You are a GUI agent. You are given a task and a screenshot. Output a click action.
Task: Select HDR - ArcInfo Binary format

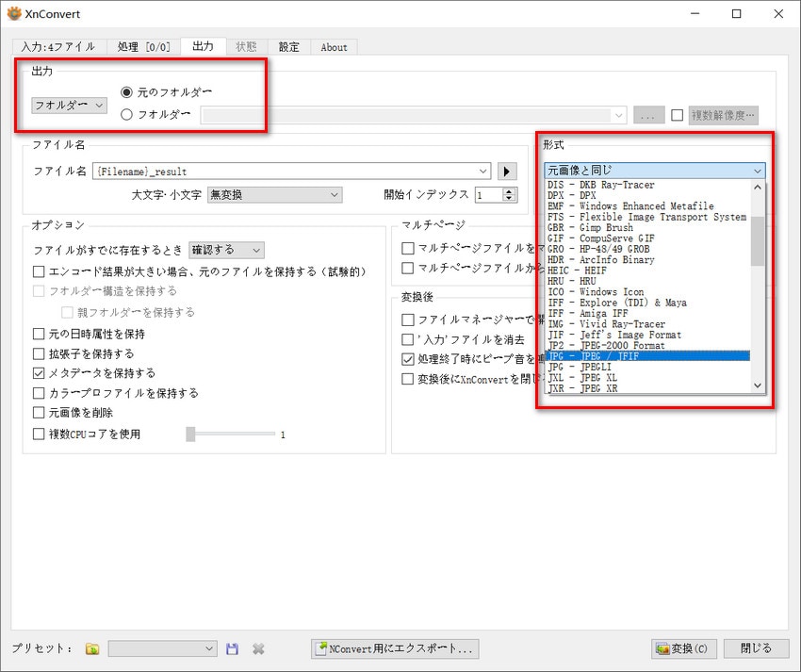click(648, 259)
